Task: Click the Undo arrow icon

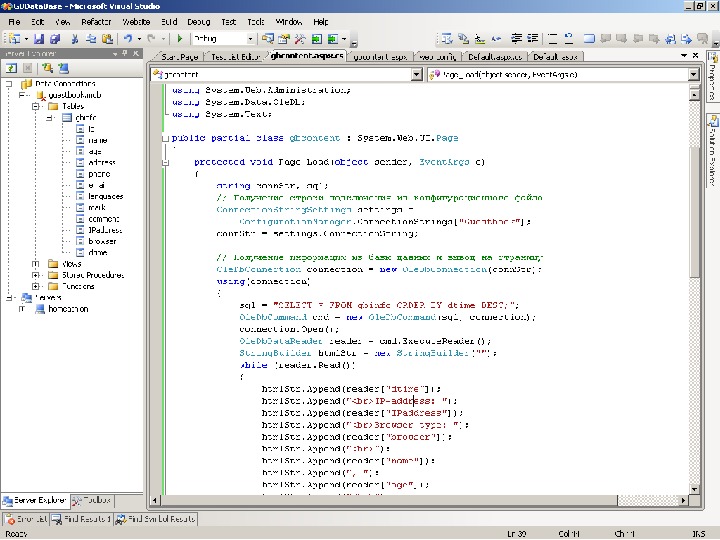Action: (x=128, y=38)
